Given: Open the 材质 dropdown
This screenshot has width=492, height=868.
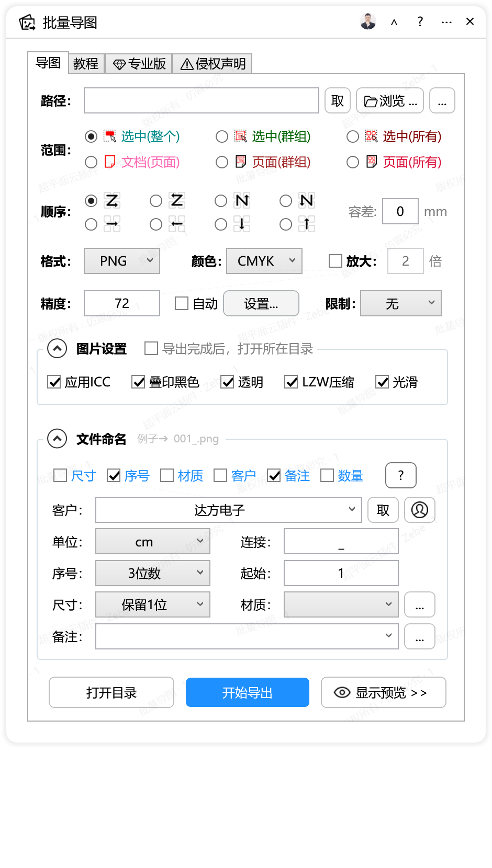Looking at the screenshot, I should click(341, 605).
